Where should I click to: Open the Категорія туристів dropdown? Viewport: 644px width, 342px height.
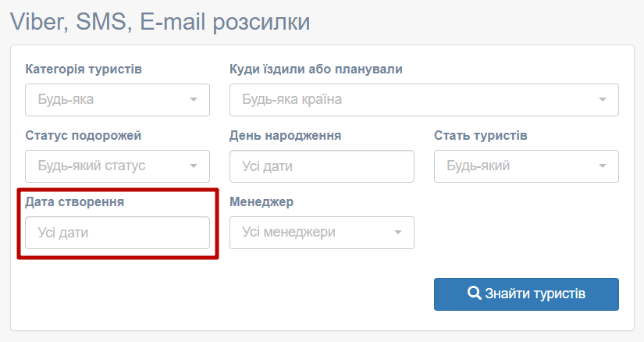117,100
